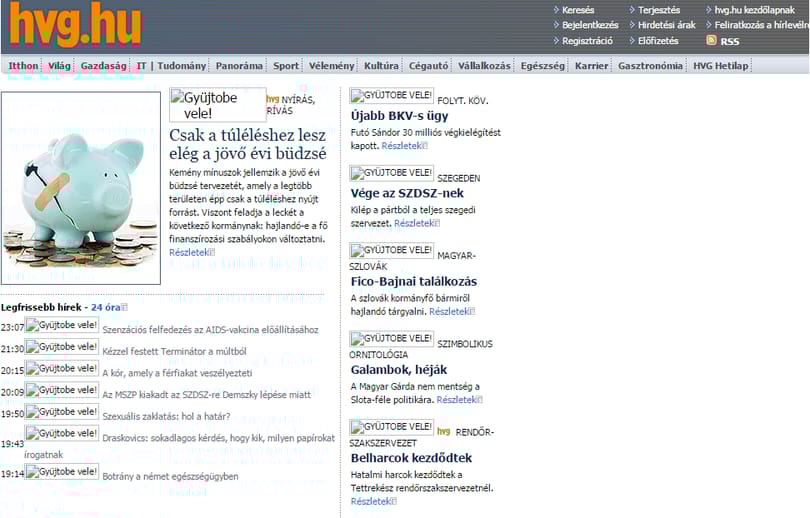
Task: Open Szexuális zaklatás: hol a határ?
Action: 166,416
